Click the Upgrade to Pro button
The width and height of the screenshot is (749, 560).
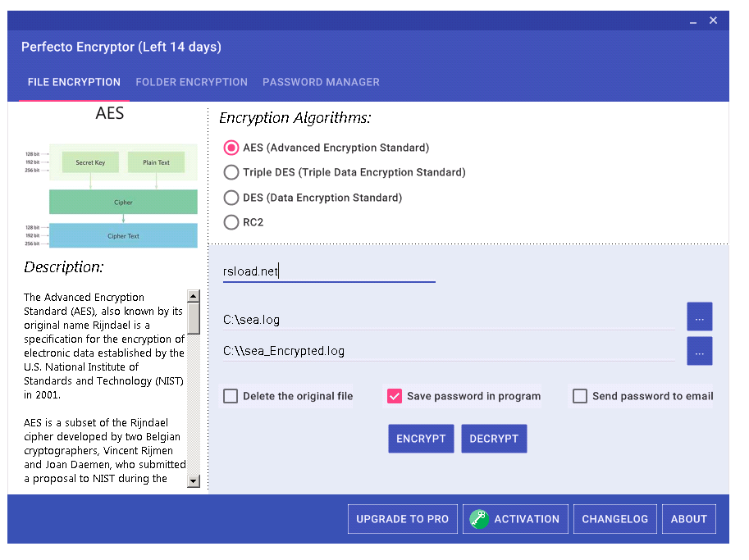coord(402,519)
